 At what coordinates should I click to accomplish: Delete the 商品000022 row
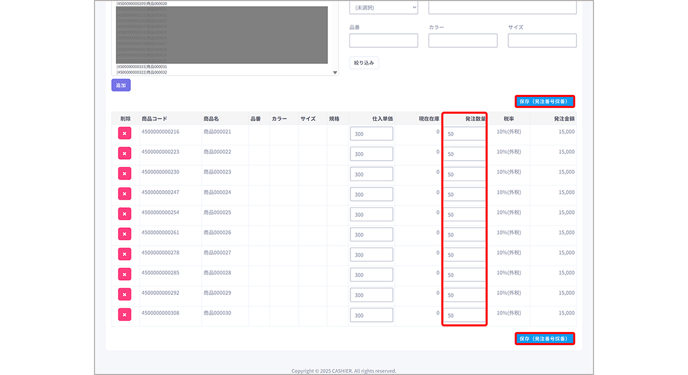(125, 154)
